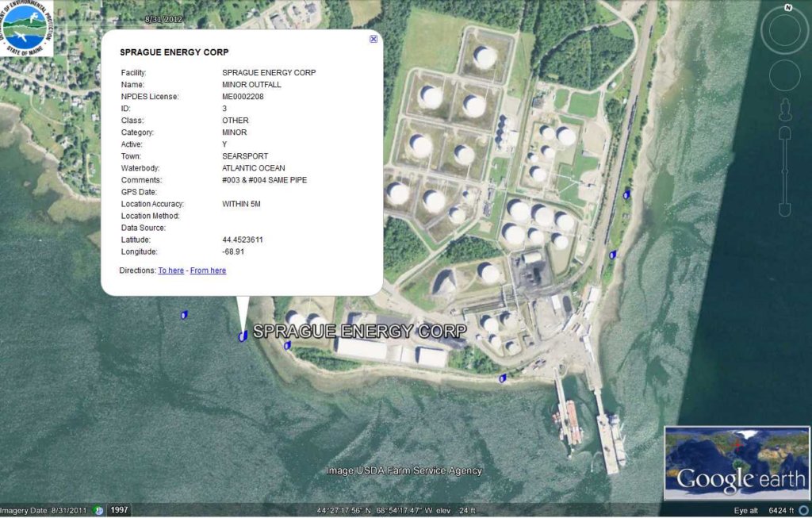Viewport: 812px width, 518px height.
Task: Open the historical imagery clock icon
Action: 98,510
